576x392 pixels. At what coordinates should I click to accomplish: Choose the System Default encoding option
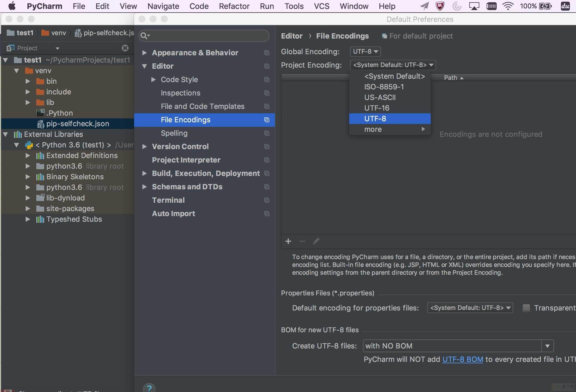coord(390,76)
